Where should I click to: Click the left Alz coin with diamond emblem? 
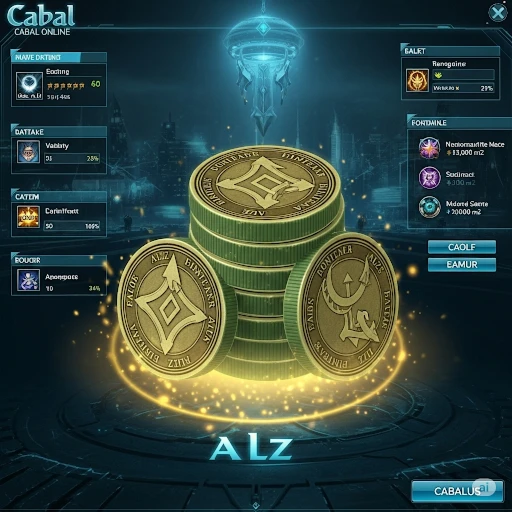tap(171, 308)
